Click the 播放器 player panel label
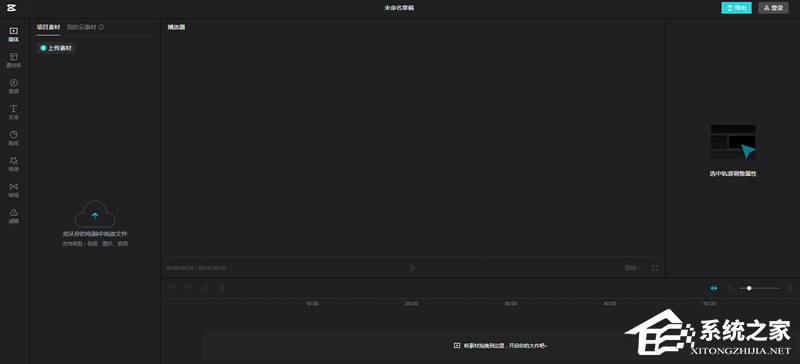Screen dimensions: 800x364 176,27
